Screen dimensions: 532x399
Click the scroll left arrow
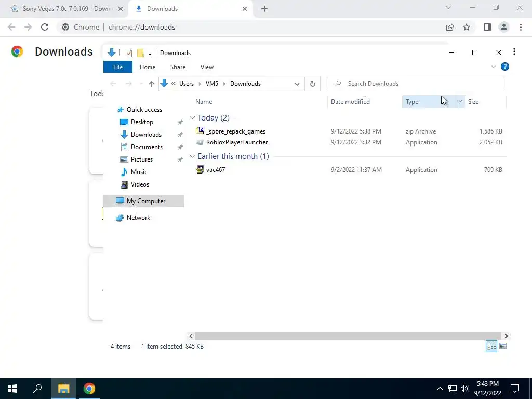191,336
